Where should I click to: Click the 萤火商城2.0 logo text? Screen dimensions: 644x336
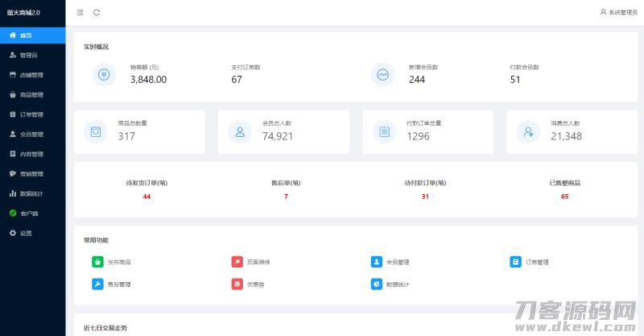point(23,13)
